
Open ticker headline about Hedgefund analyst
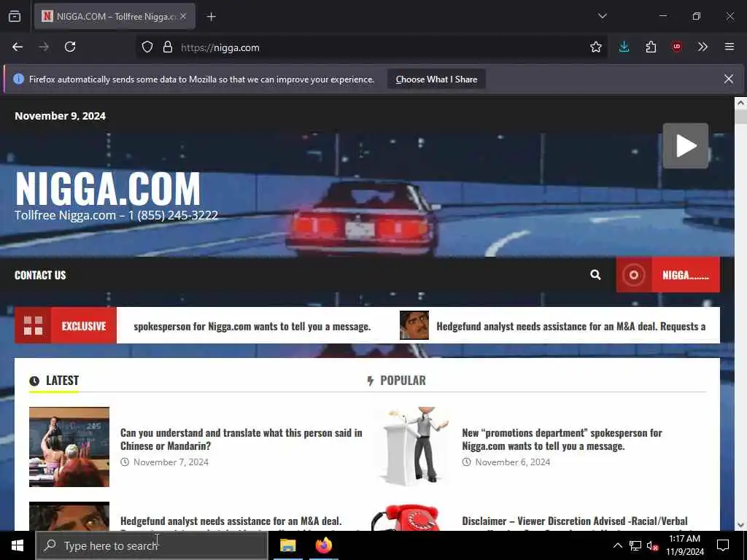point(570,327)
